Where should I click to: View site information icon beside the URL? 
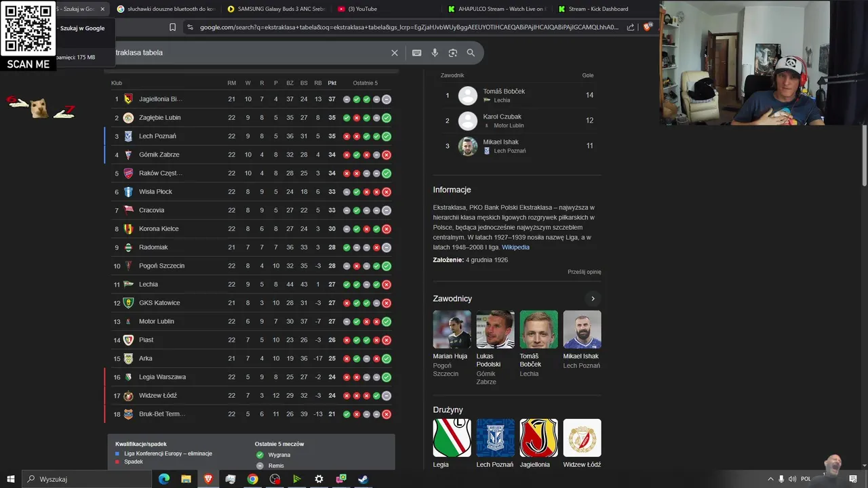pos(190,27)
